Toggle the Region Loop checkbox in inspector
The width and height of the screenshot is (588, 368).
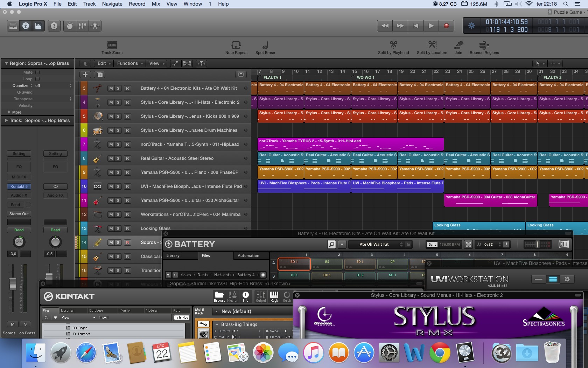37,79
